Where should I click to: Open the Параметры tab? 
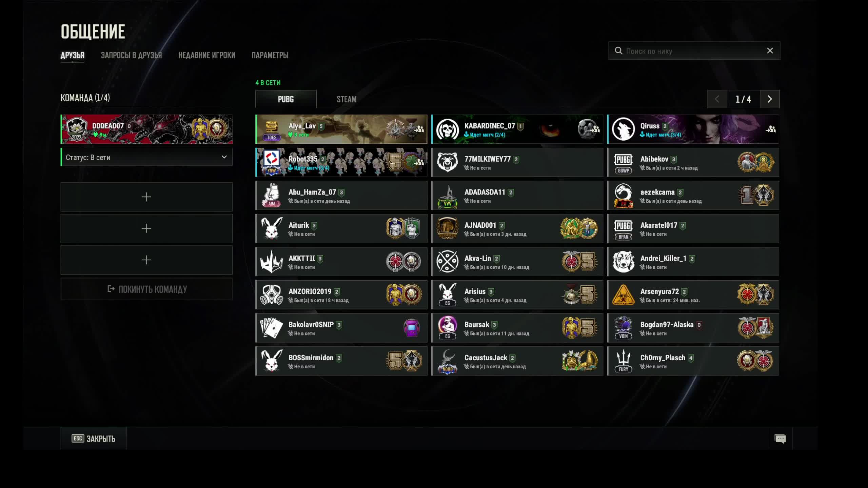pos(270,55)
